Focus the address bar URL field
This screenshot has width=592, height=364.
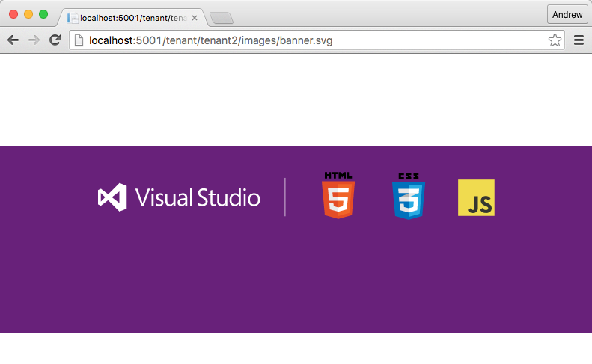coord(317,40)
